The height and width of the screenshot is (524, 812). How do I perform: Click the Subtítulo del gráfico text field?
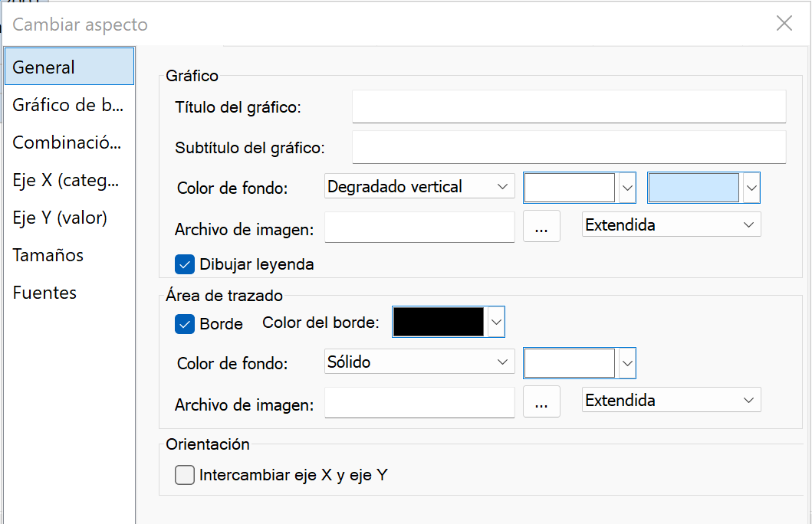click(x=569, y=147)
